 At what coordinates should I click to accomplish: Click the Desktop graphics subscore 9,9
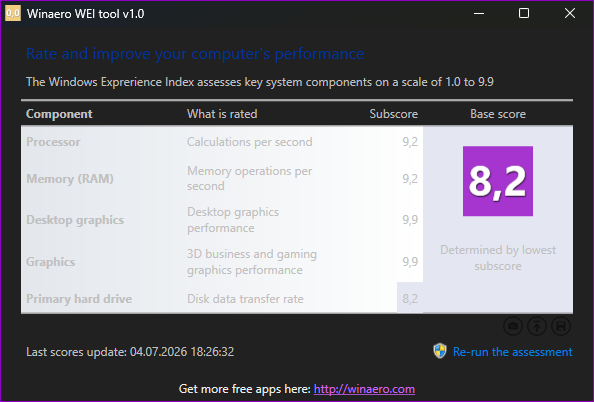[x=410, y=220]
